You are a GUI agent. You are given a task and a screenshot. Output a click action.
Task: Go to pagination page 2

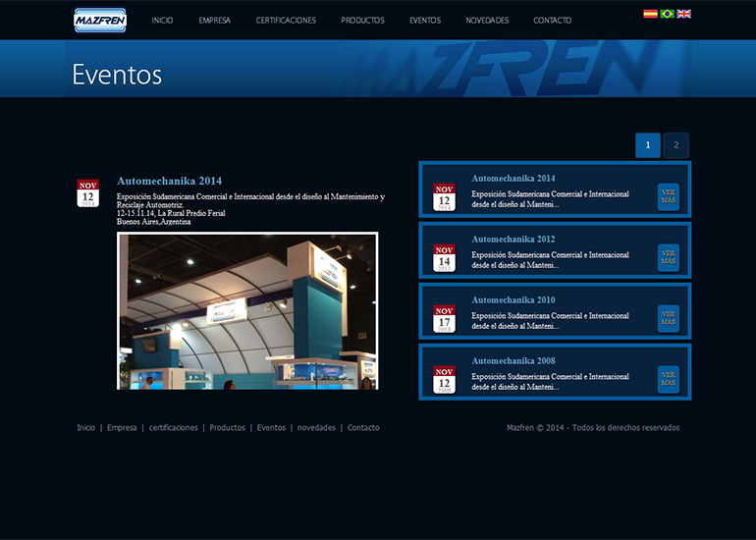(675, 145)
